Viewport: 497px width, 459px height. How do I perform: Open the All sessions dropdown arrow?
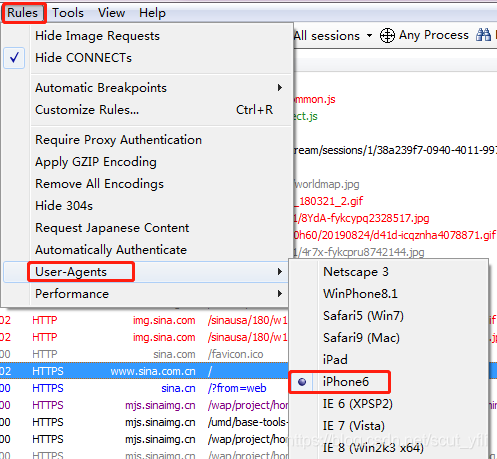pyautogui.click(x=369, y=35)
